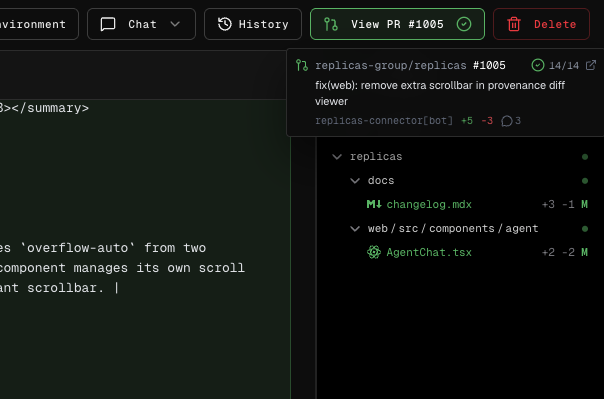The width and height of the screenshot is (604, 399).
Task: Click the markdown icon beside changelog.mdx
Action: click(374, 204)
